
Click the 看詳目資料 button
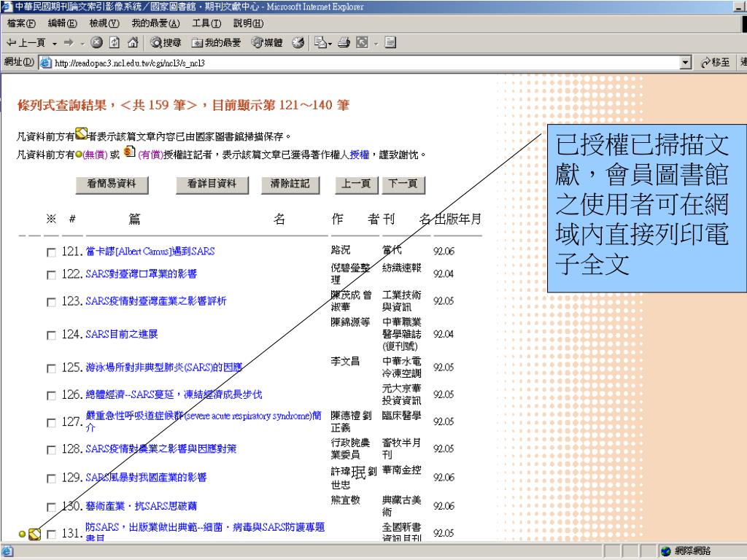[212, 184]
